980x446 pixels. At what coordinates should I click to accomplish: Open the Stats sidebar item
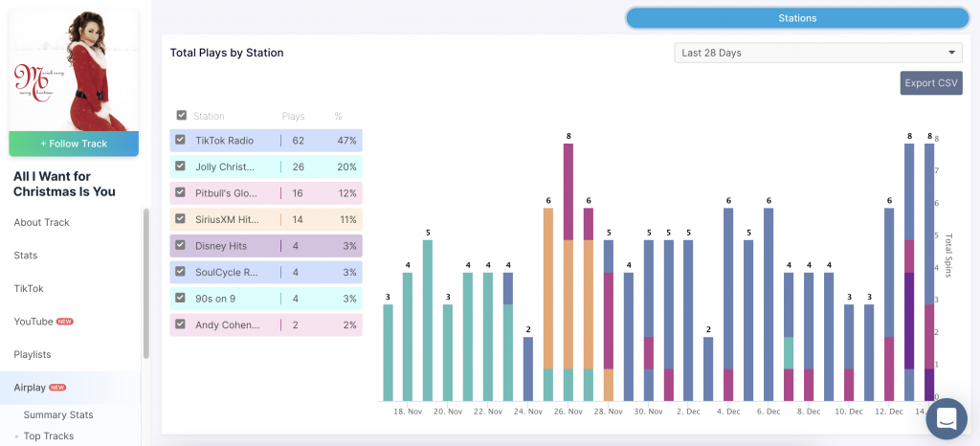click(x=26, y=255)
